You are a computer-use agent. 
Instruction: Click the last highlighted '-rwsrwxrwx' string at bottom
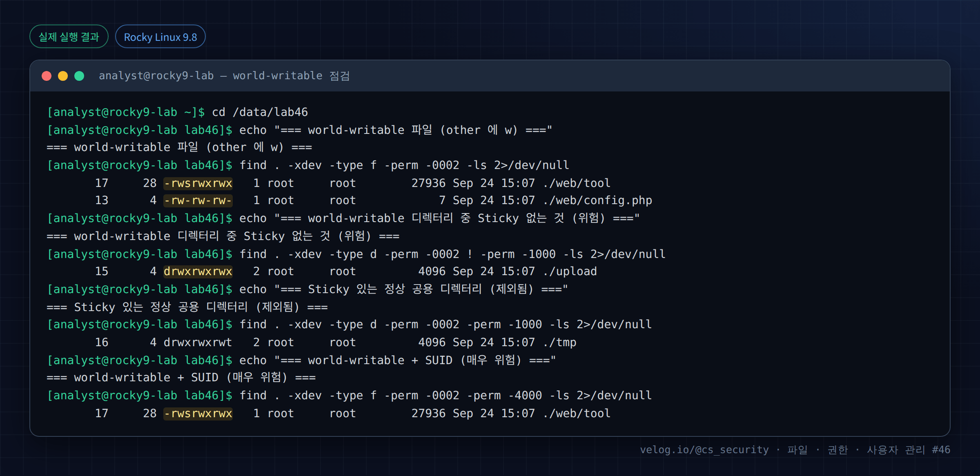[198, 414]
